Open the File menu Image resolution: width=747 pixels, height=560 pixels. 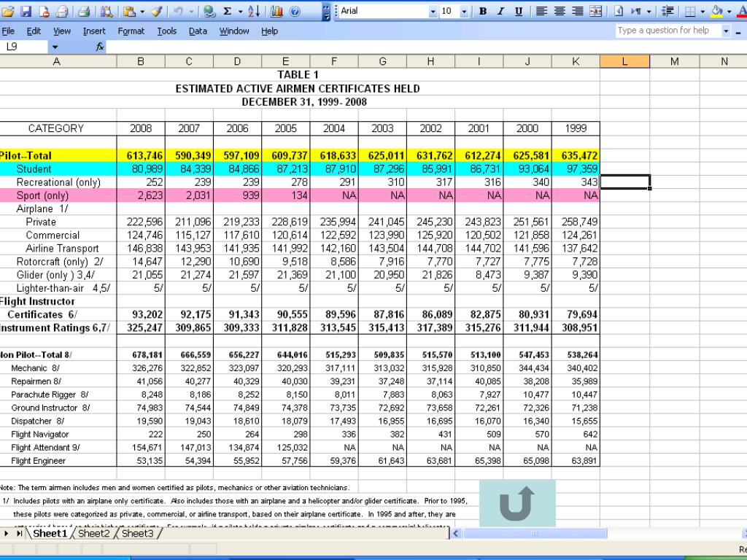click(x=8, y=31)
